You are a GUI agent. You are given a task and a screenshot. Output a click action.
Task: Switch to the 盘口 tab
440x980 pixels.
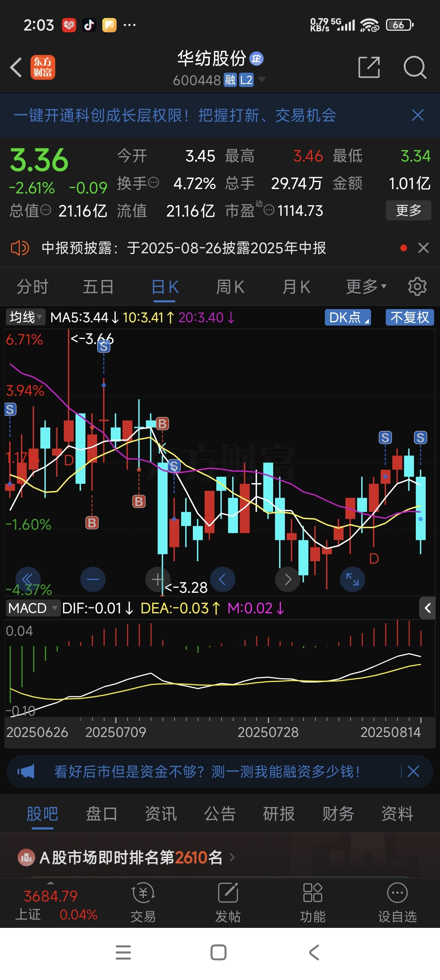pos(102,814)
